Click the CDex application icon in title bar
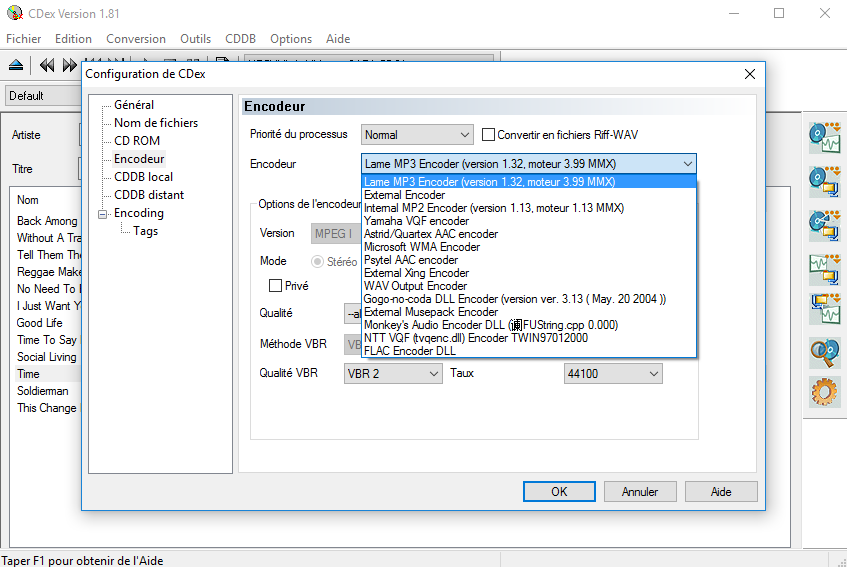The image size is (847, 567). 15,13
